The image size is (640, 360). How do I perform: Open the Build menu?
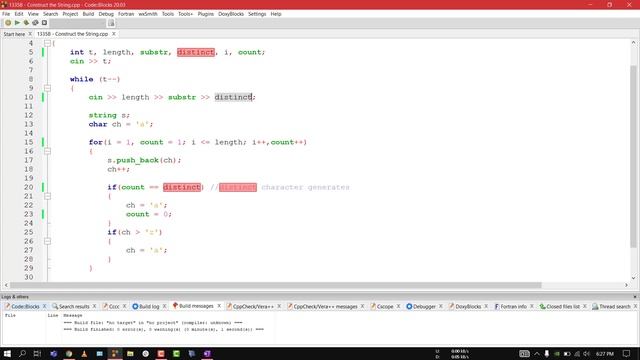(x=88, y=14)
